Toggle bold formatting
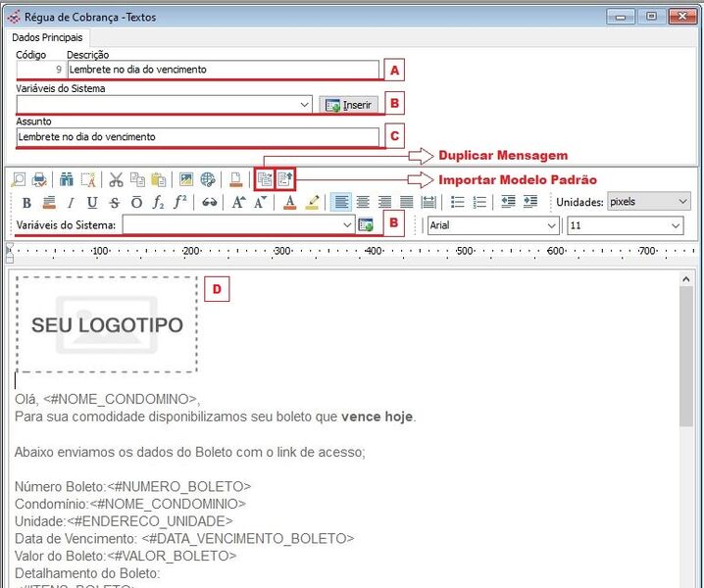 [26, 203]
